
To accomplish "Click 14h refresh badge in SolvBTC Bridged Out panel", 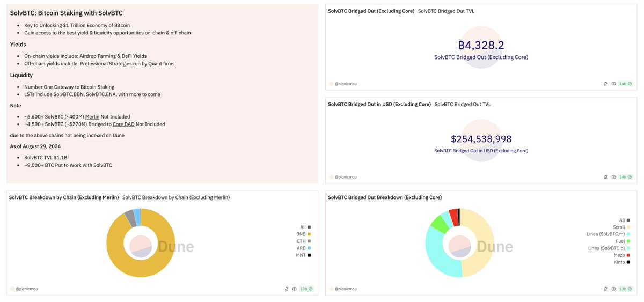I will pyautogui.click(x=626, y=84).
